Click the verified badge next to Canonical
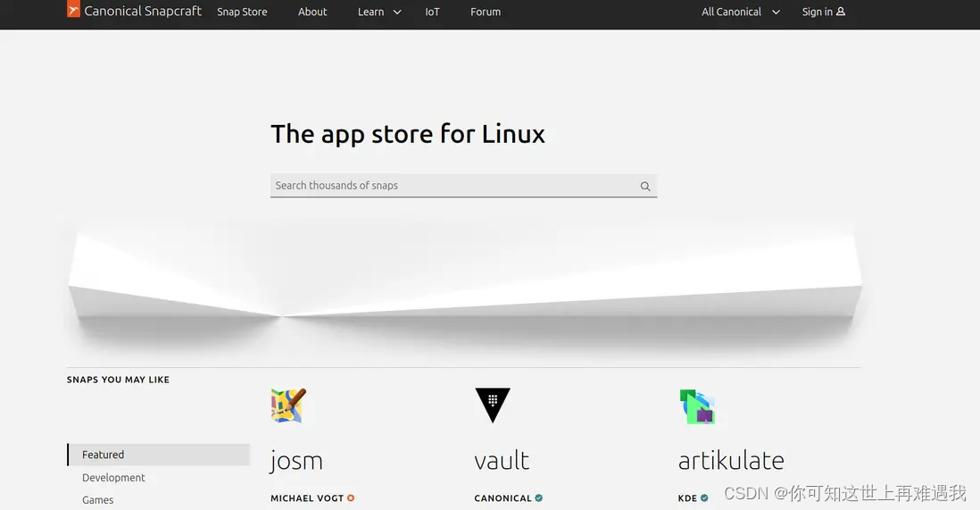The width and height of the screenshot is (980, 510). [539, 498]
